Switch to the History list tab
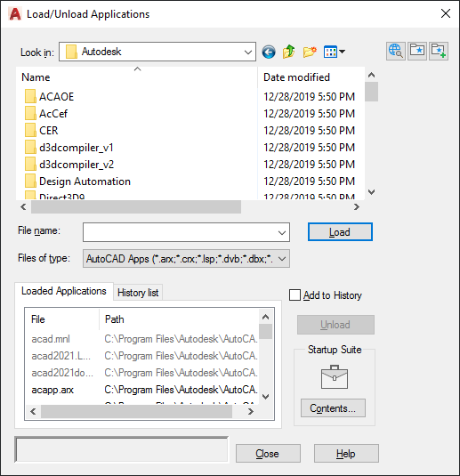 coord(138,293)
